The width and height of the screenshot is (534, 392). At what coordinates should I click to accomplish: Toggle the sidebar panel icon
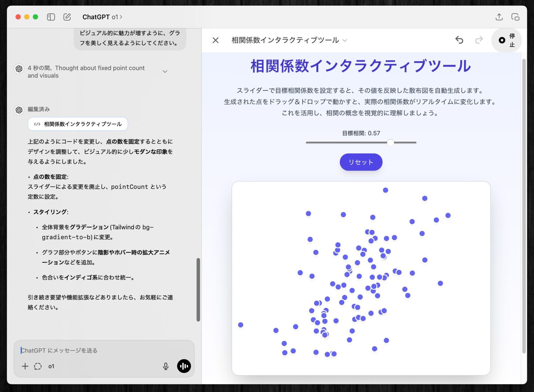51,17
